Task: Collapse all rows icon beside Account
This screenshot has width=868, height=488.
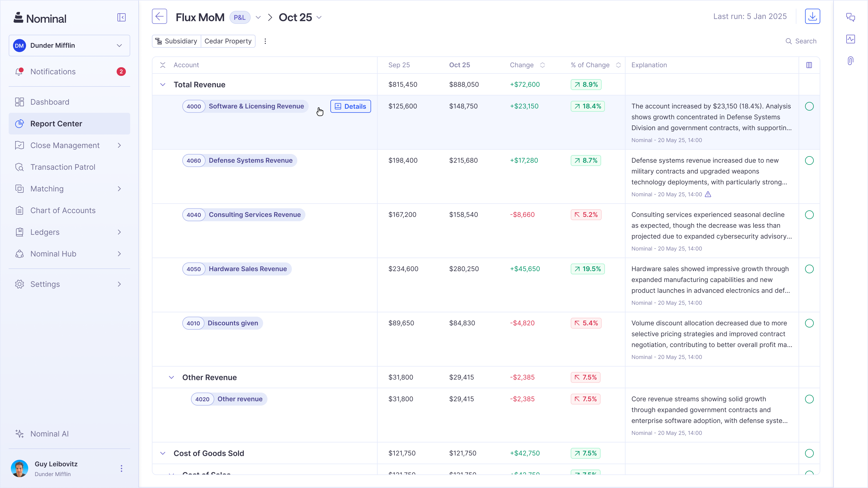Action: tap(163, 65)
